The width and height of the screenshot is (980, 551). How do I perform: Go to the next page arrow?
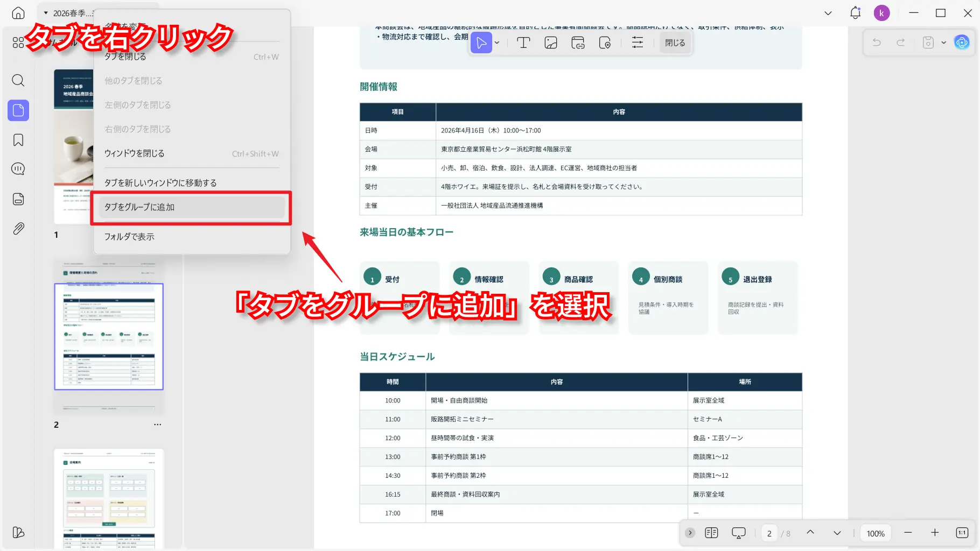(x=837, y=533)
